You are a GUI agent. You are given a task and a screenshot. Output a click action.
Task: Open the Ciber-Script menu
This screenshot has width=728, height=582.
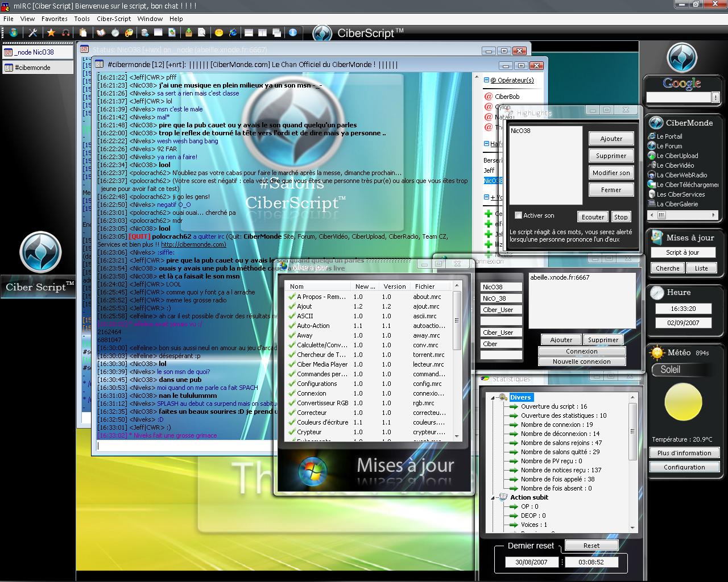click(114, 19)
